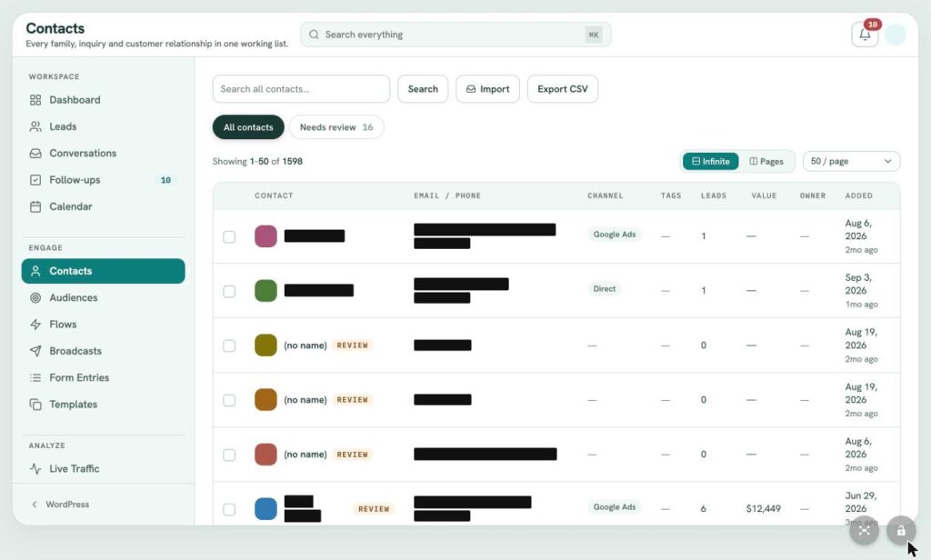Image resolution: width=931 pixels, height=560 pixels.
Task: Click the Direct channel tag
Action: tap(604, 288)
